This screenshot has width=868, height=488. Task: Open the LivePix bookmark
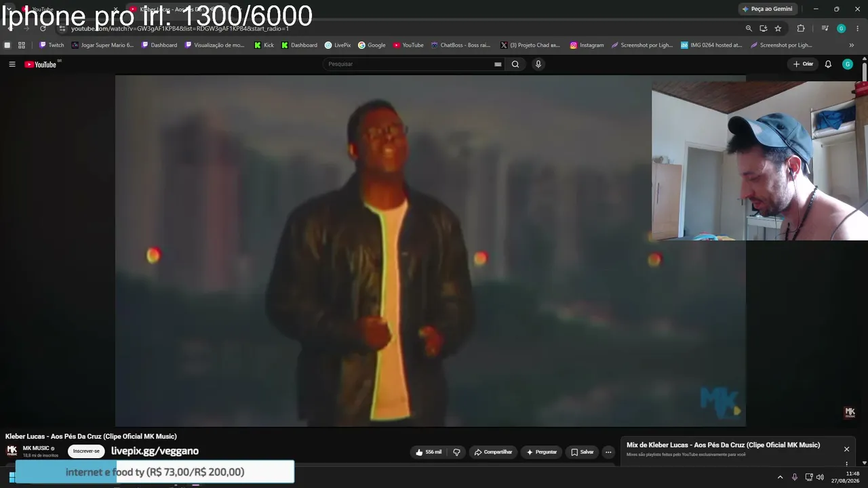click(338, 45)
